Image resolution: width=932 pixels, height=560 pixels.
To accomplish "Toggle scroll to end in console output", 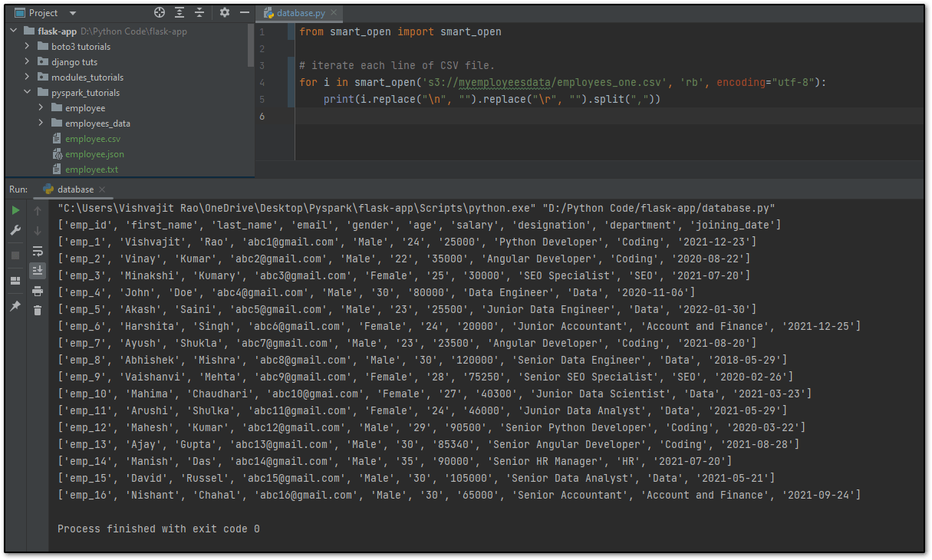I will [x=37, y=270].
